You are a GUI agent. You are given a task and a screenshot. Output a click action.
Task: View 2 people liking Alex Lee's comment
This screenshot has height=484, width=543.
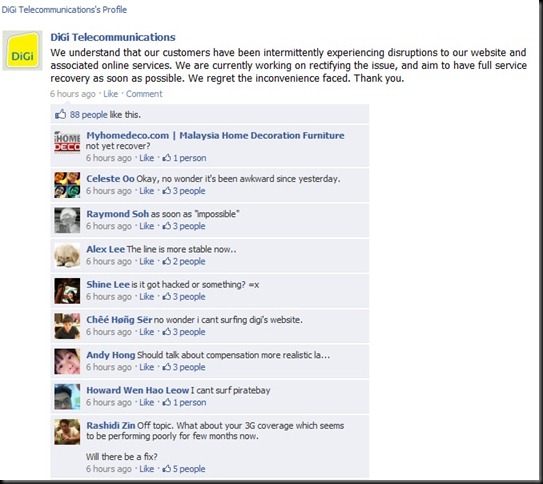pyautogui.click(x=189, y=261)
